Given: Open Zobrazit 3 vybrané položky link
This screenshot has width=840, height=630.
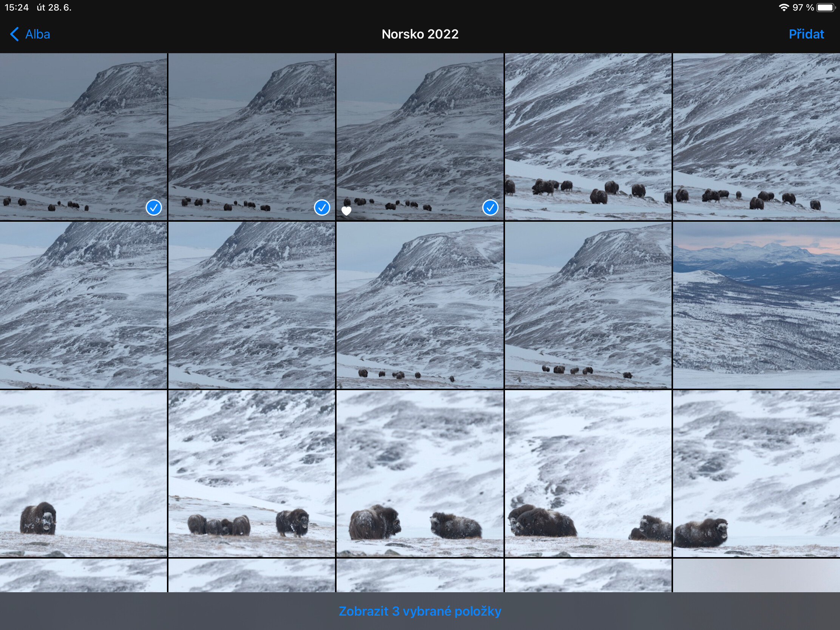Looking at the screenshot, I should (x=420, y=611).
